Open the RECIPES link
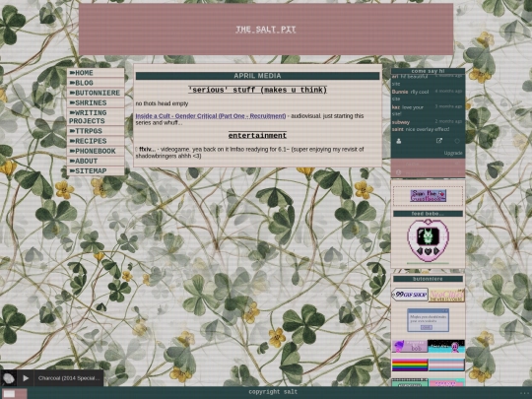Viewport: 532px width, 399px height. pyautogui.click(x=96, y=141)
